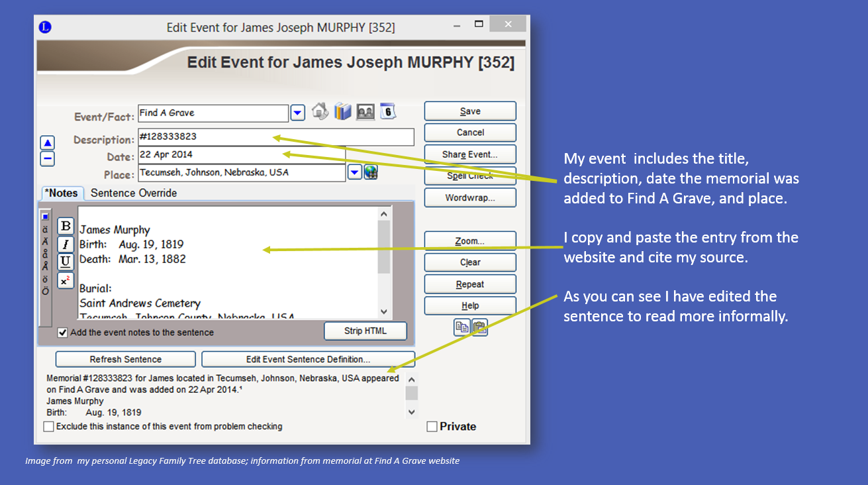Click the Cancel button

tap(470, 133)
